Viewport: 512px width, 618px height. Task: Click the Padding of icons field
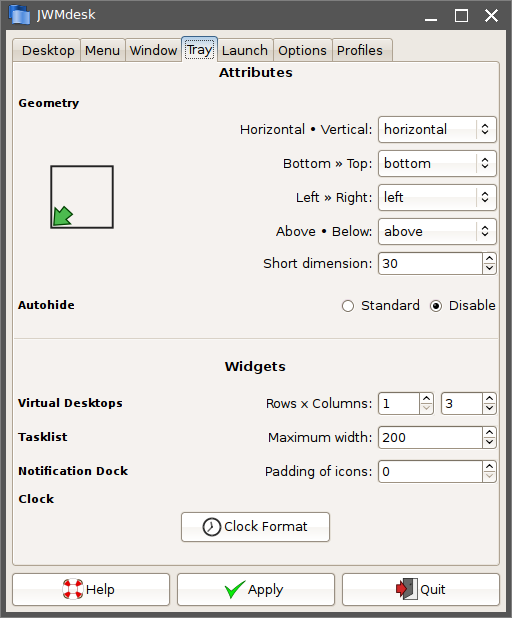pyautogui.click(x=430, y=471)
